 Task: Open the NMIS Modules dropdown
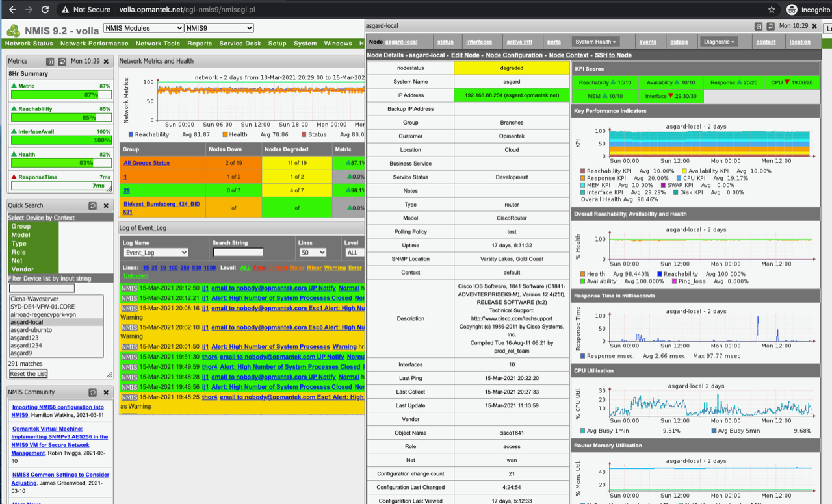(144, 28)
